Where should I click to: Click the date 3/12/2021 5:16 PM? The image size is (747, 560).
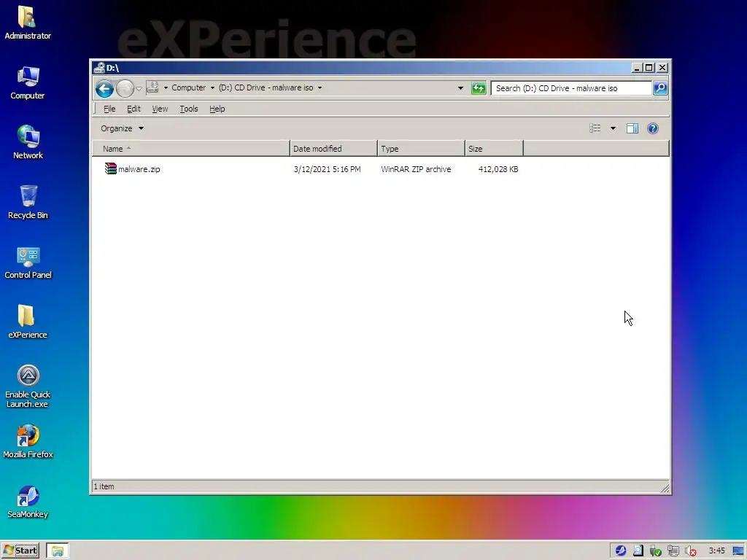point(327,169)
